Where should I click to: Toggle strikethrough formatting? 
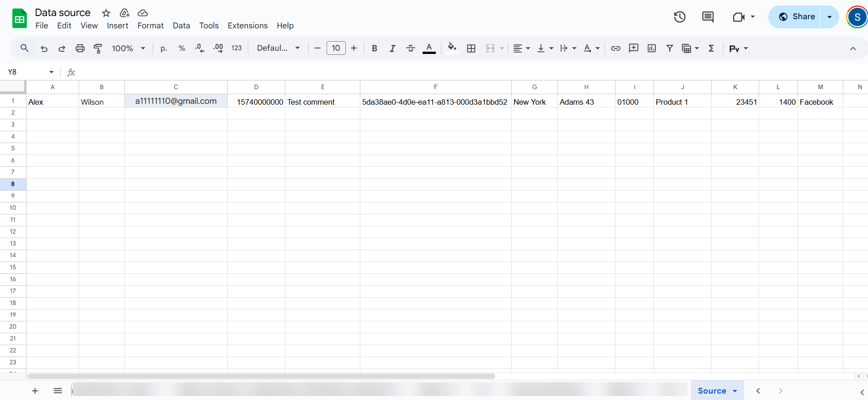(411, 48)
